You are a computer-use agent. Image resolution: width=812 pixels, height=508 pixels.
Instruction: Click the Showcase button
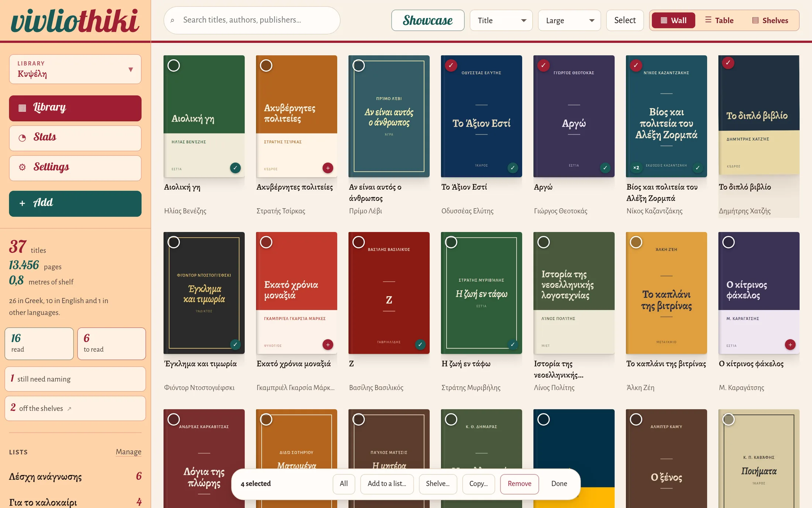point(428,20)
